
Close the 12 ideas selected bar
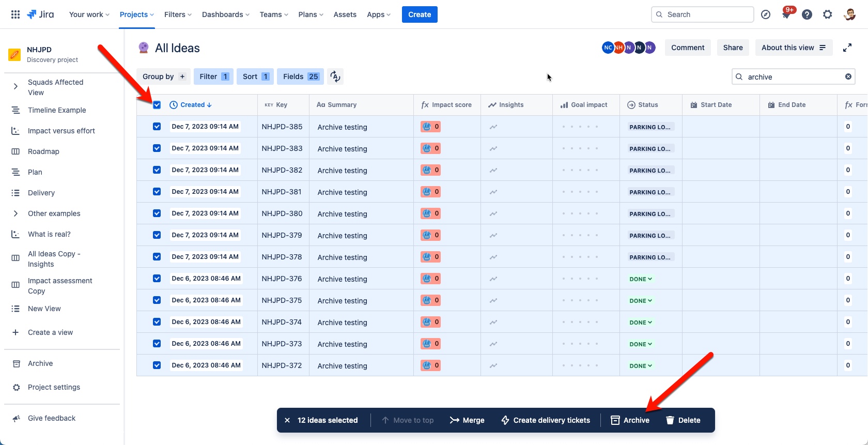[287, 420]
